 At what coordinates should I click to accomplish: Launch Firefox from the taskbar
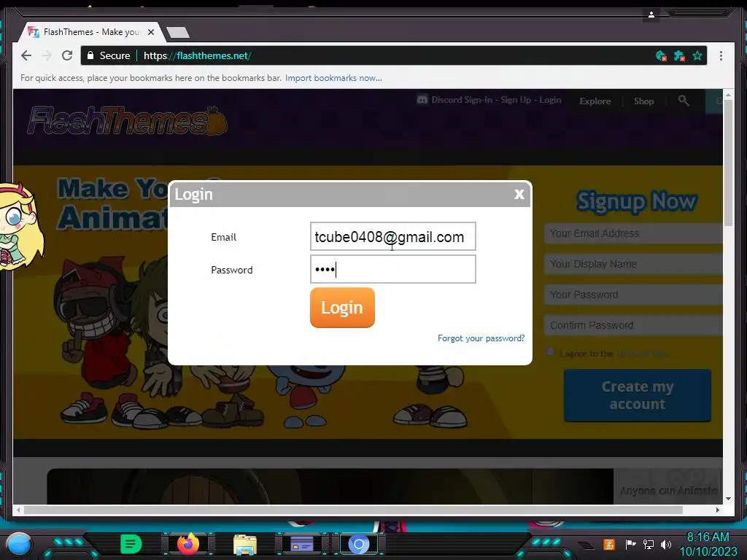(x=188, y=543)
